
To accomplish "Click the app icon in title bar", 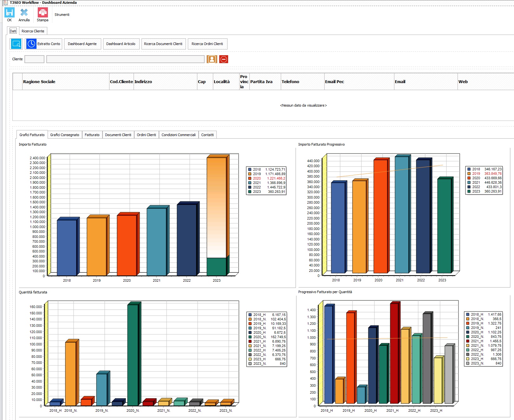I will (x=5, y=3).
